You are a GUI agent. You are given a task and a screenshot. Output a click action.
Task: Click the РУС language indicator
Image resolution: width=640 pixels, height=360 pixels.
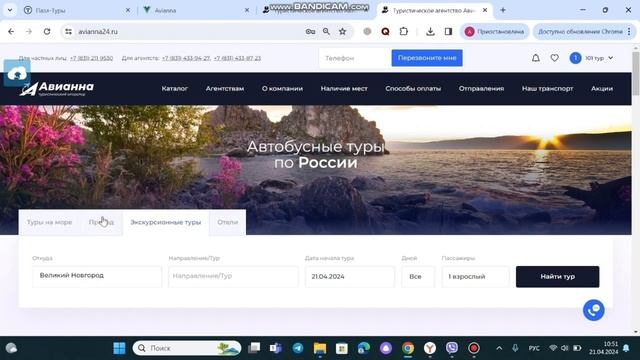(x=534, y=348)
